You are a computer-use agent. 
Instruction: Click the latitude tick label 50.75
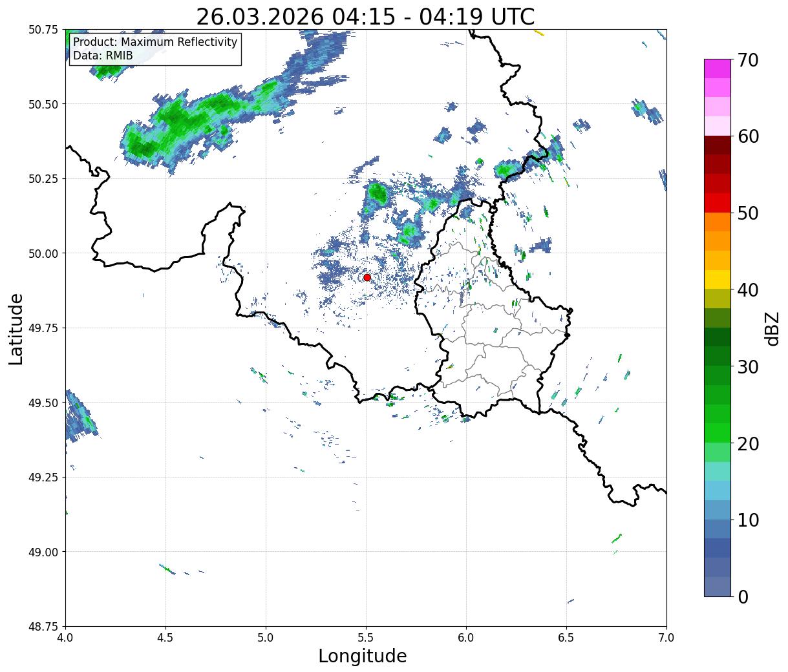pos(43,30)
